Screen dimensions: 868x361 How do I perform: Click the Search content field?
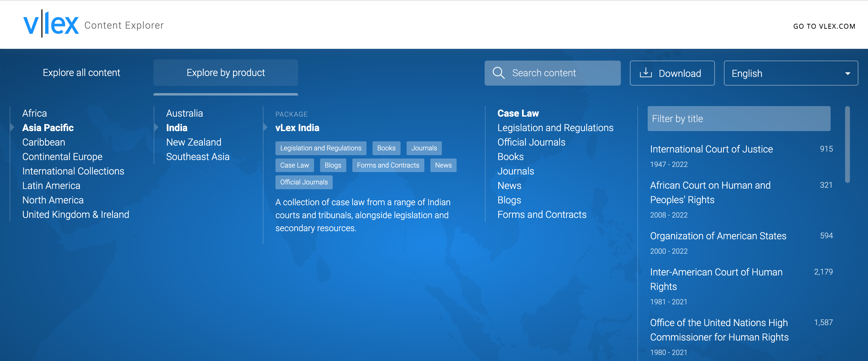coord(552,73)
